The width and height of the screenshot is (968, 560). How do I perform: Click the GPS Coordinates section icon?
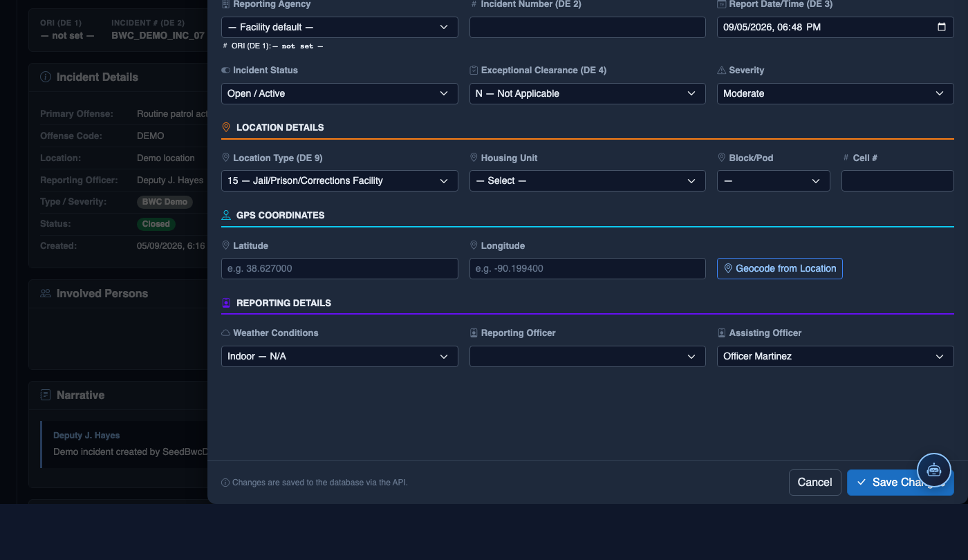click(225, 215)
